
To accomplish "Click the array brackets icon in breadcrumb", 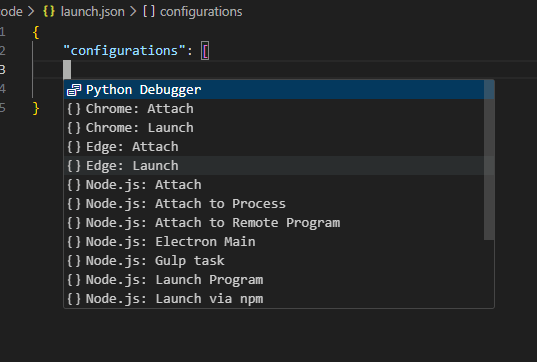I will click(x=149, y=11).
